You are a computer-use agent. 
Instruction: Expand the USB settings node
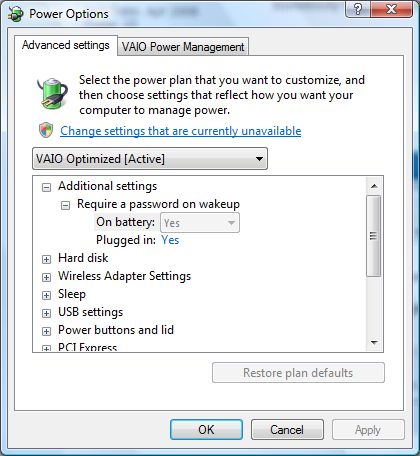pos(46,313)
